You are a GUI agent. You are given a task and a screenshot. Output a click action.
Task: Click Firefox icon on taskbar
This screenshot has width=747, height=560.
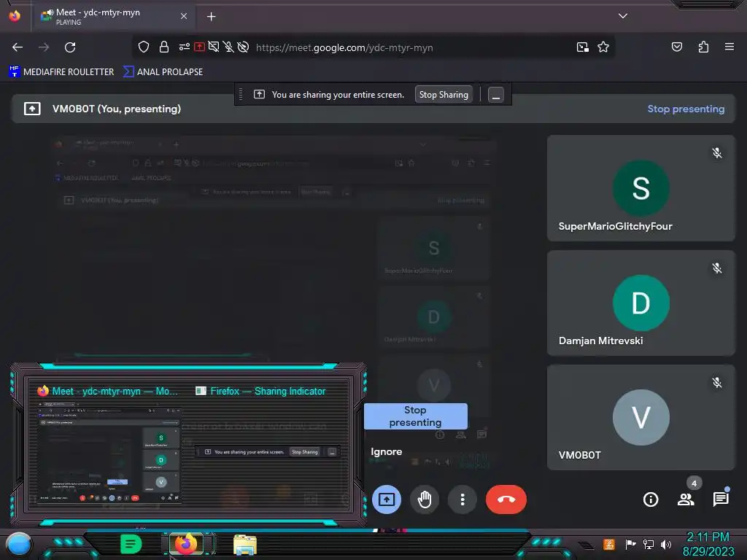(x=186, y=544)
